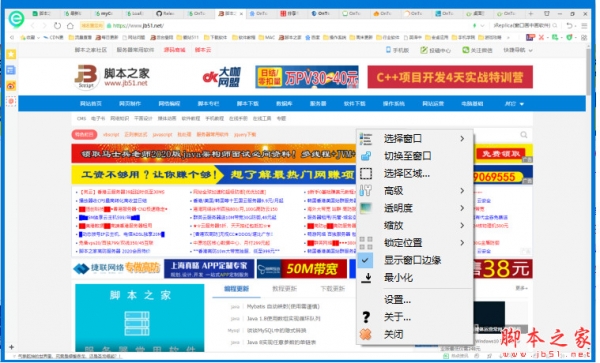
Task: Click the 脚本之家 jb51.net site logo
Action: point(112,77)
